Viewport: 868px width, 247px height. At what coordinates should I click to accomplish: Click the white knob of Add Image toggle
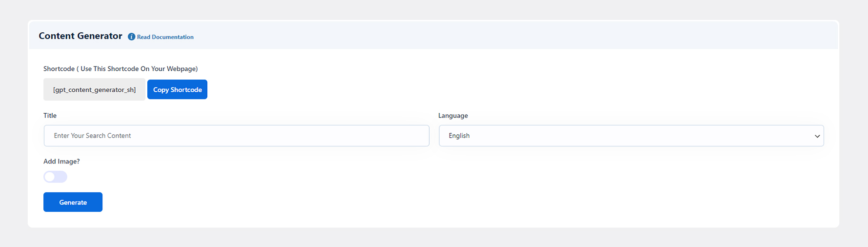tap(50, 177)
